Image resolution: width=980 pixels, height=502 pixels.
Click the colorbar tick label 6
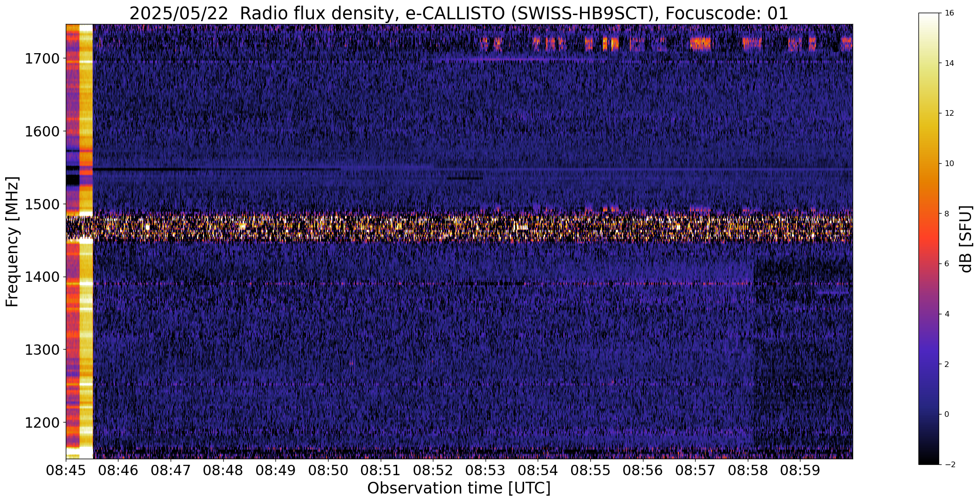click(947, 264)
